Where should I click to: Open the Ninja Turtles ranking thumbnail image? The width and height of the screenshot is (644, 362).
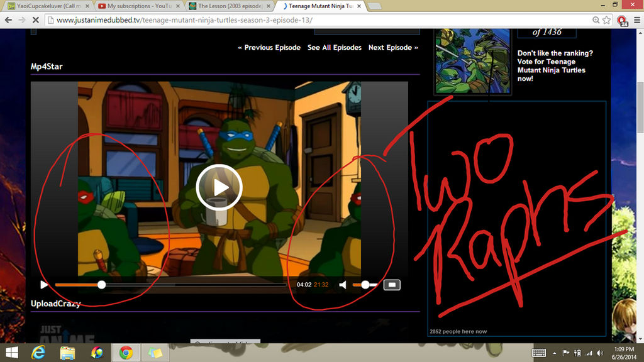click(472, 61)
